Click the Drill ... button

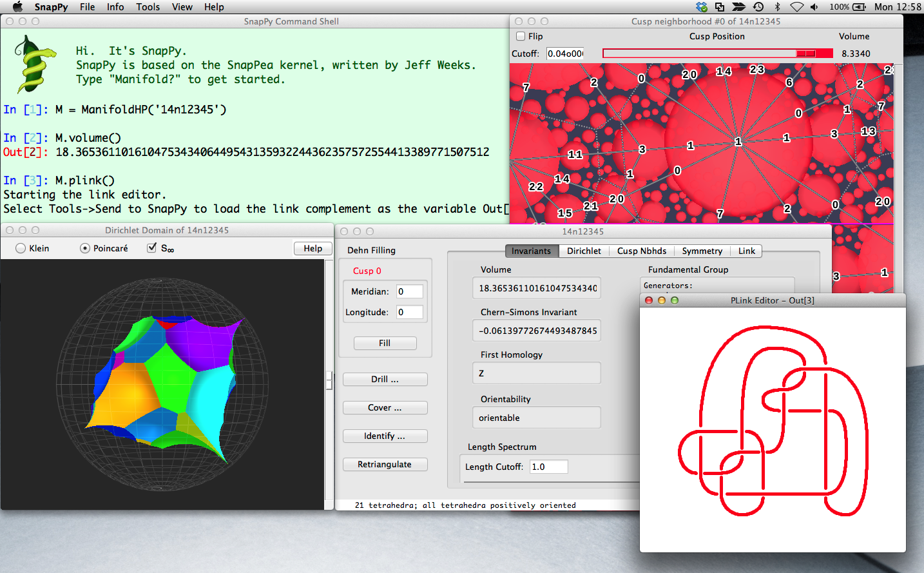point(385,379)
